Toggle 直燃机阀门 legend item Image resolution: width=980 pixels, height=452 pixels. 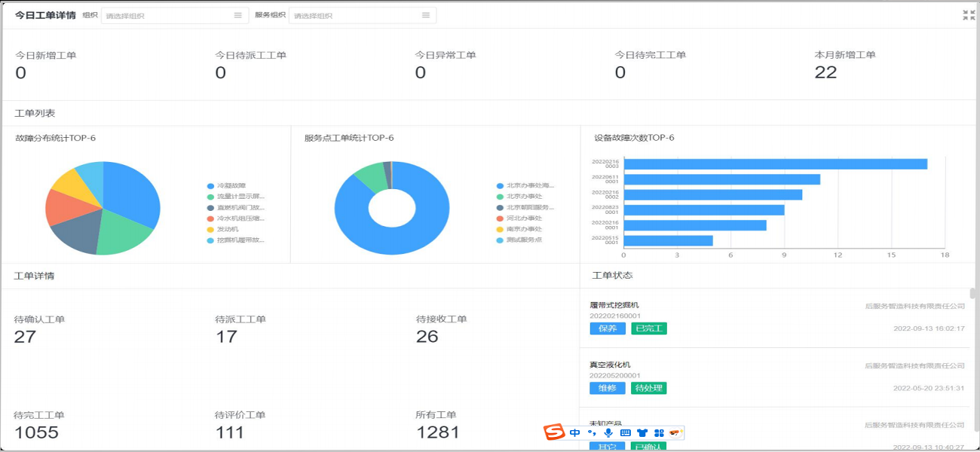(x=235, y=207)
